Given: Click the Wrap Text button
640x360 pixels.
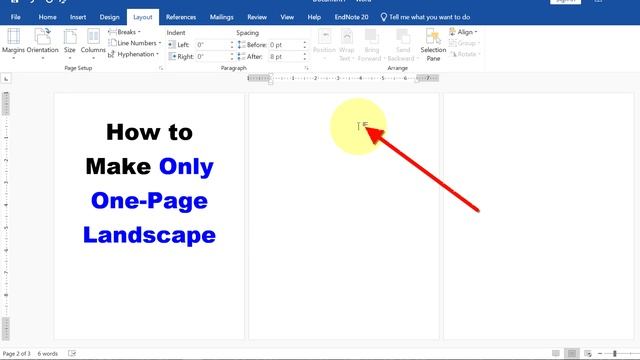Looking at the screenshot, I should click(347, 45).
